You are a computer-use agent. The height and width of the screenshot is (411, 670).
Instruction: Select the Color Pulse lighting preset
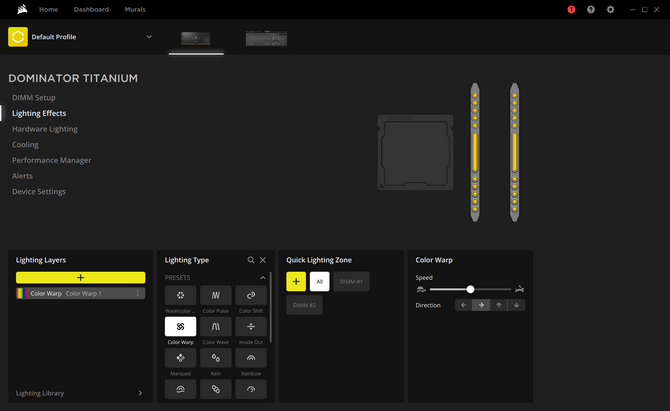(x=216, y=295)
